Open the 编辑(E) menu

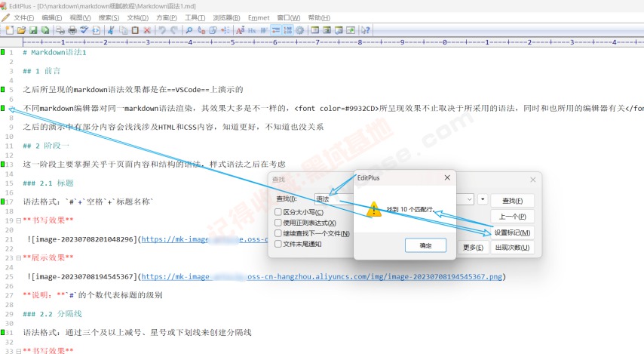pyautogui.click(x=52, y=17)
